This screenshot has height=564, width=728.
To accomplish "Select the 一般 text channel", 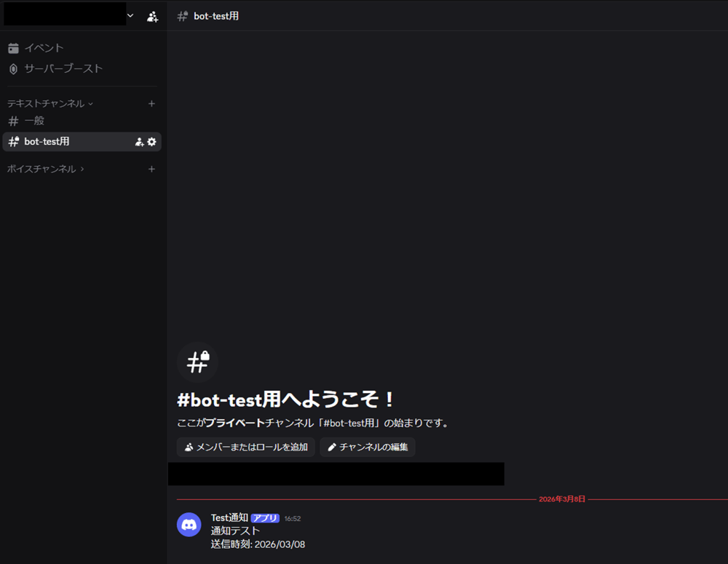I will tap(34, 121).
